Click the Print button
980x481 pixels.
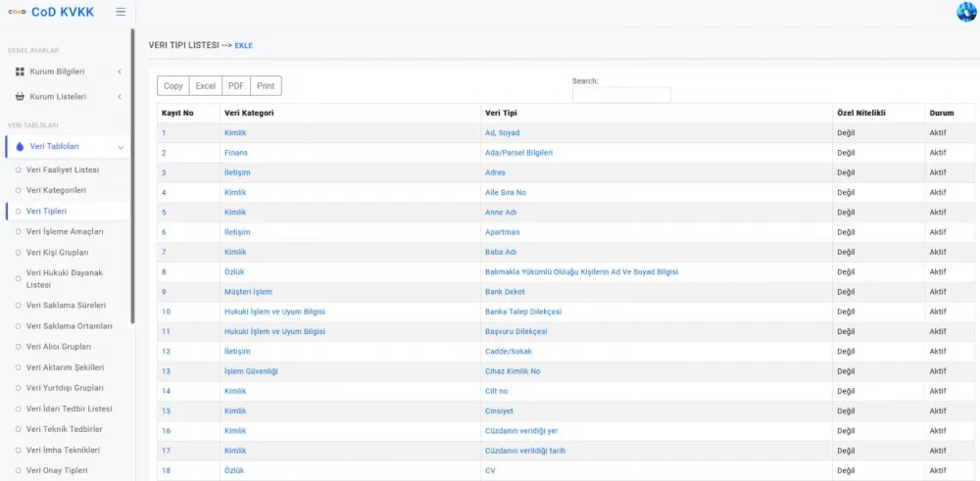coord(266,86)
